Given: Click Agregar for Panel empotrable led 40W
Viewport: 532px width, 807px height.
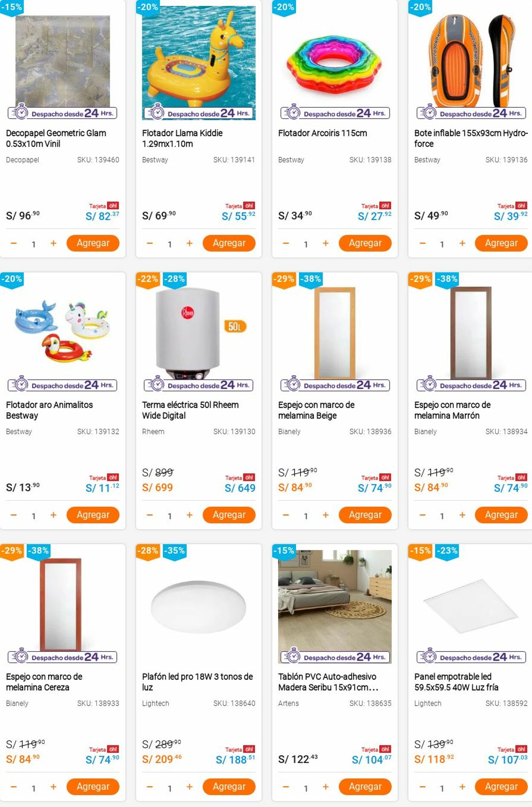Looking at the screenshot, I should (501, 786).
